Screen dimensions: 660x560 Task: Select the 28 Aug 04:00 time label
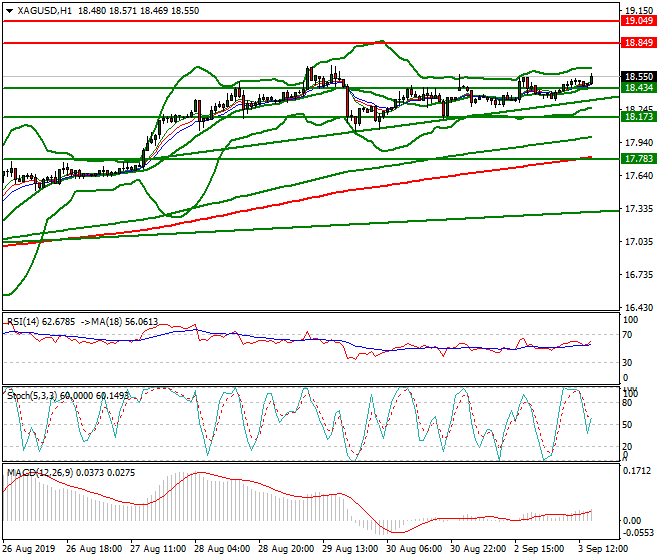tap(222, 549)
